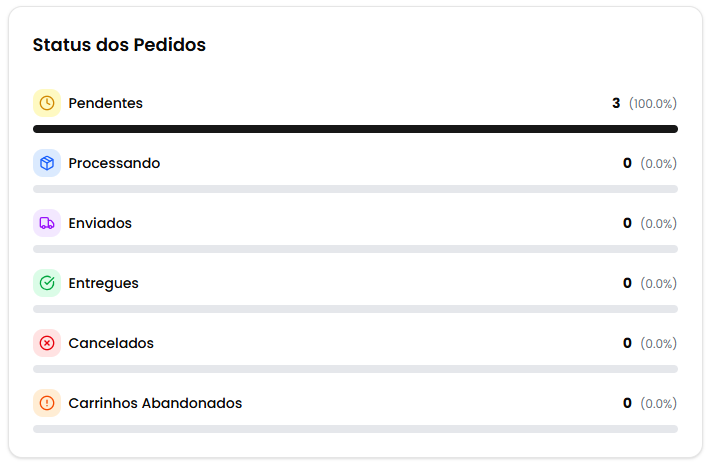This screenshot has width=712, height=466.
Task: Click the empty Cancelados progress bar
Action: (355, 369)
